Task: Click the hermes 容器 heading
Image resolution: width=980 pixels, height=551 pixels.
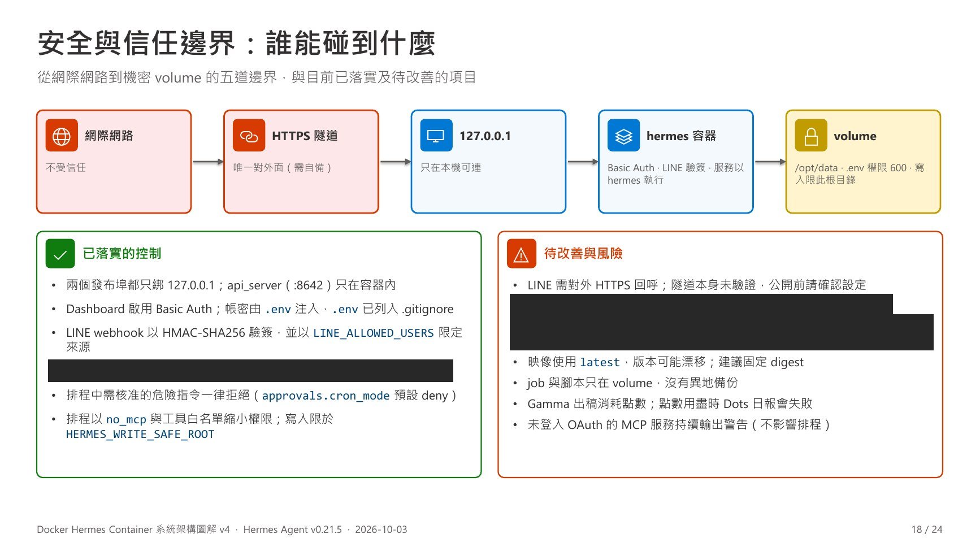Action: pyautogui.click(x=681, y=136)
